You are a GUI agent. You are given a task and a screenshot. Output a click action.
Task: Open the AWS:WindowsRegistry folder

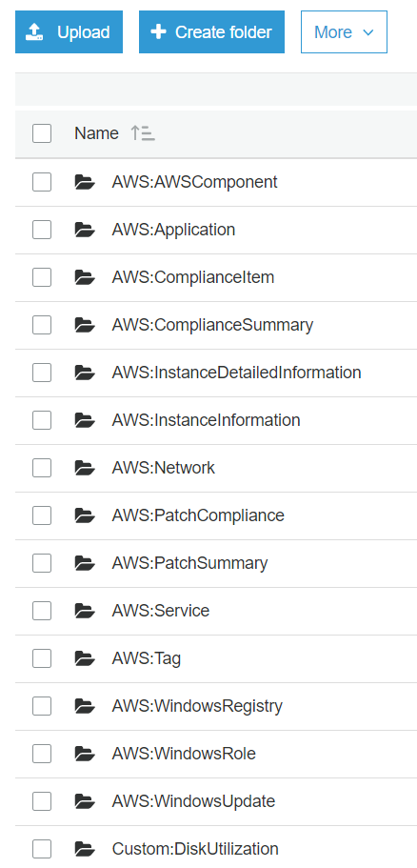click(x=197, y=706)
